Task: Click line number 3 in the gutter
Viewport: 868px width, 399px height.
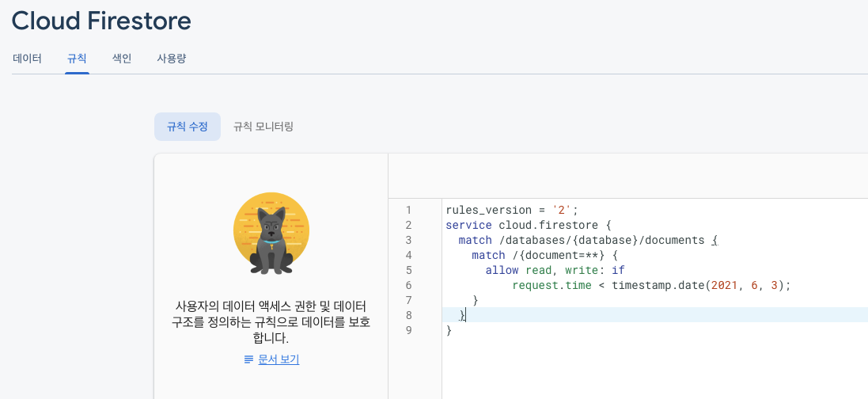Action: (408, 240)
